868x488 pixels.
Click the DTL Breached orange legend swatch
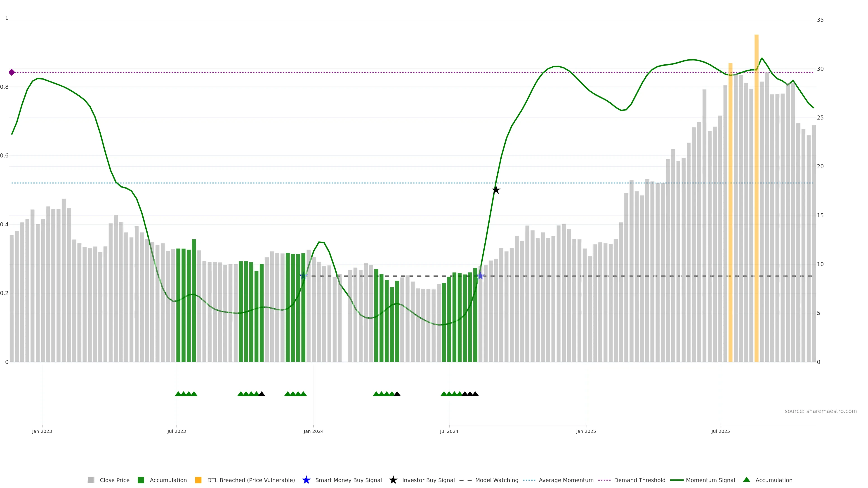(x=198, y=480)
